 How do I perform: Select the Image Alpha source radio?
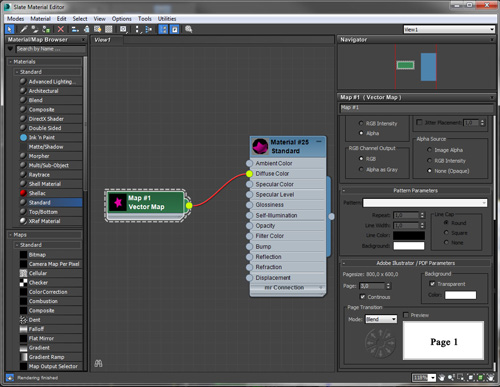[x=429, y=150]
